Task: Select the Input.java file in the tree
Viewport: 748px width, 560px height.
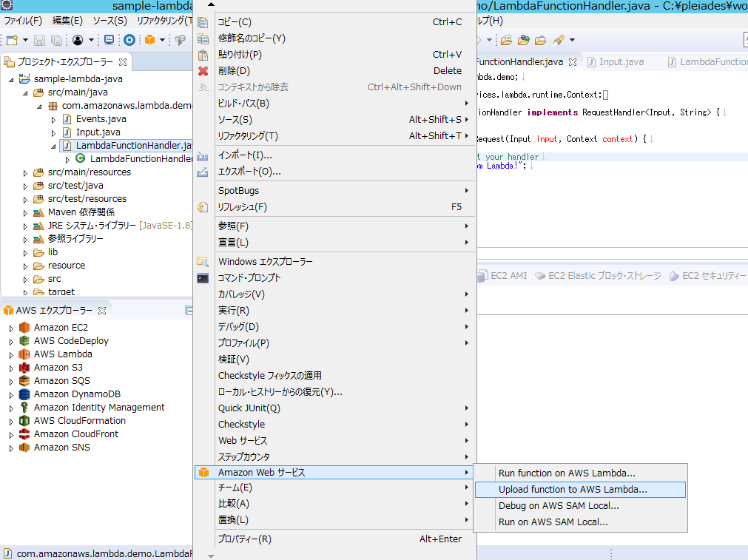Action: pos(98,132)
